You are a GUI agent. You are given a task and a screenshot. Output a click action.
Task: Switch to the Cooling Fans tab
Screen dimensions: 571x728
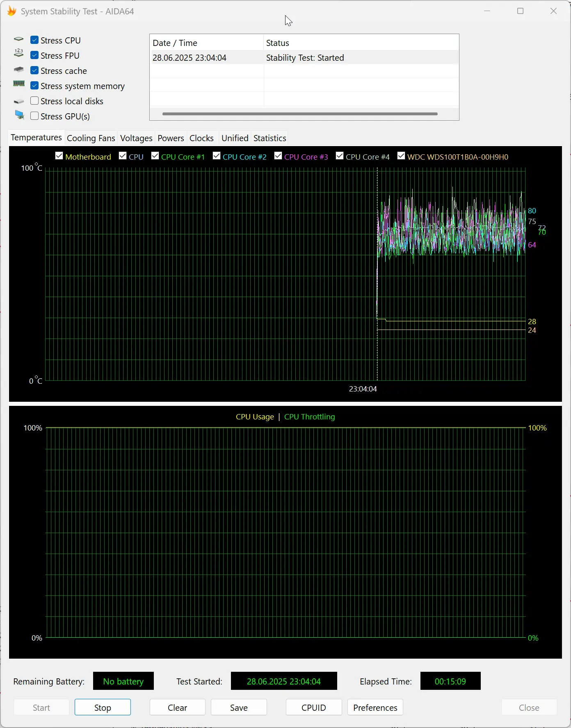tap(91, 138)
